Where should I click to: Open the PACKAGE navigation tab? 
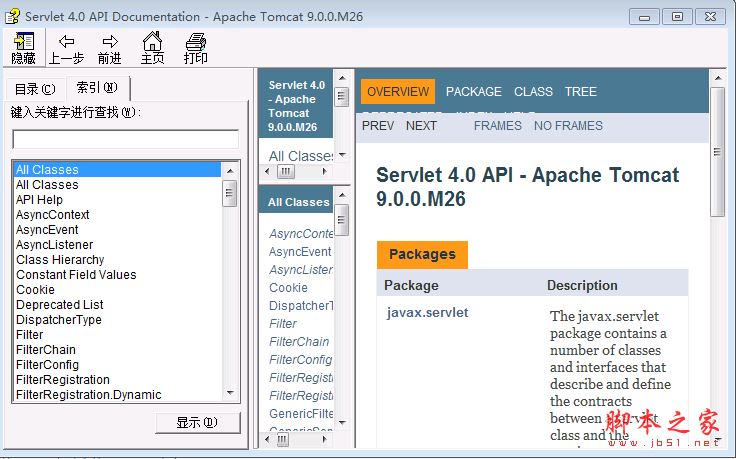[x=474, y=92]
